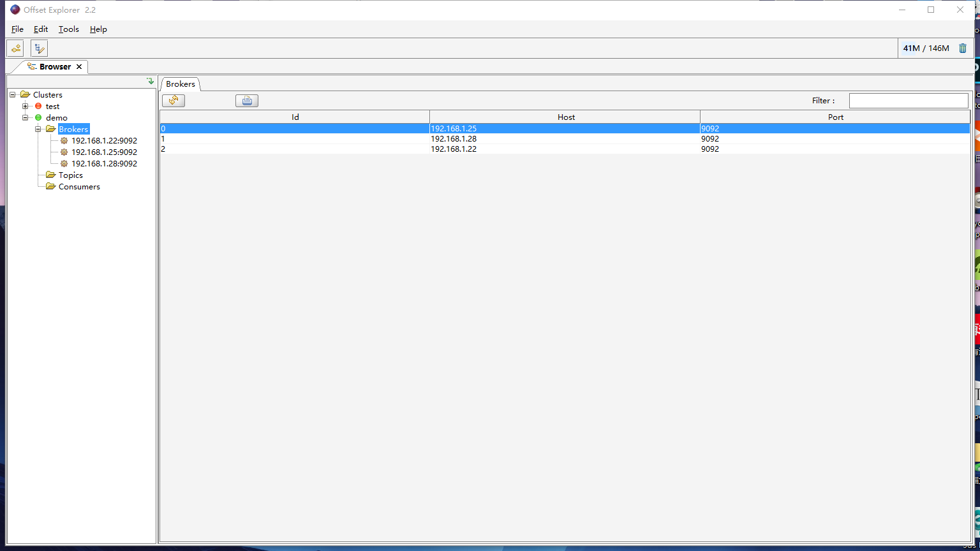Click host cell 192.168.1.25 in table
The height and width of the screenshot is (551, 980).
[565, 129]
